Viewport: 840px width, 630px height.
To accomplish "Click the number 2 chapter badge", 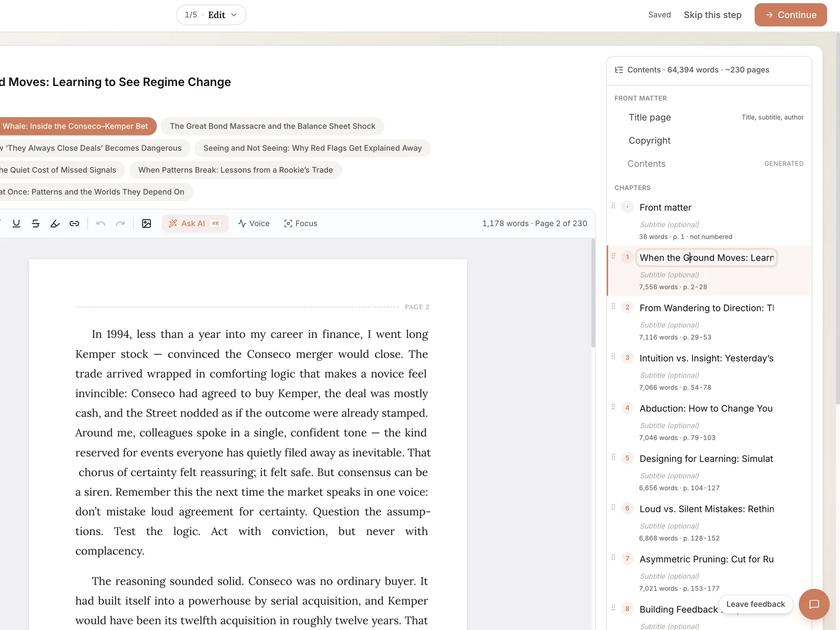I will point(627,308).
